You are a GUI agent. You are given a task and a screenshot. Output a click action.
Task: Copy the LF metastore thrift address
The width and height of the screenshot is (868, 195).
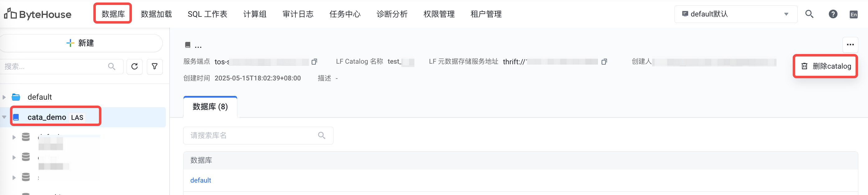[x=604, y=62]
